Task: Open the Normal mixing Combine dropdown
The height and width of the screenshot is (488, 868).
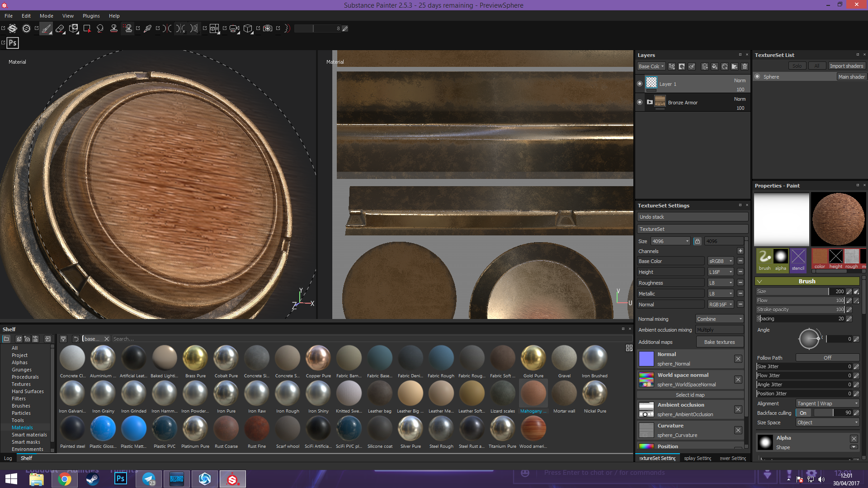Action: (x=719, y=319)
